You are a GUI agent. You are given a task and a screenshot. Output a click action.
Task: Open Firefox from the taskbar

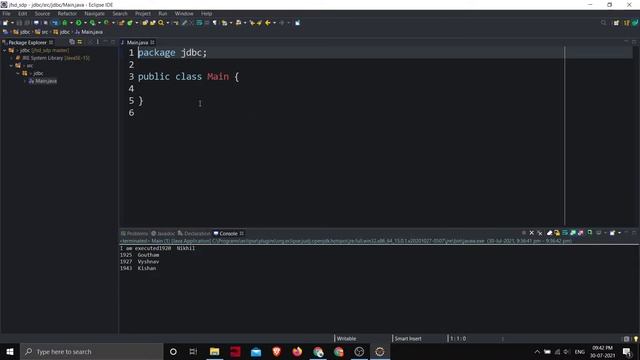[297, 351]
